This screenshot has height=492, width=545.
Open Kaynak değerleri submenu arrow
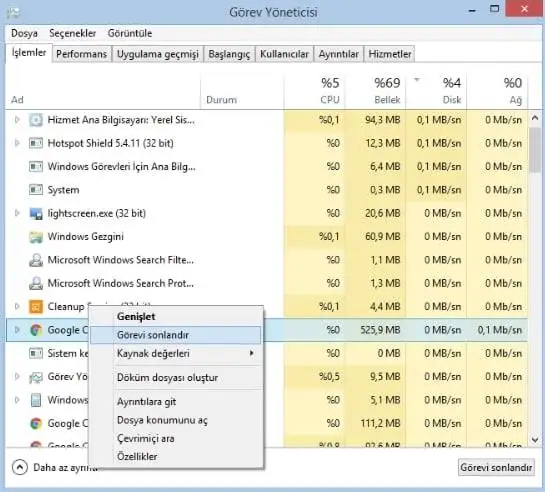[x=251, y=353]
